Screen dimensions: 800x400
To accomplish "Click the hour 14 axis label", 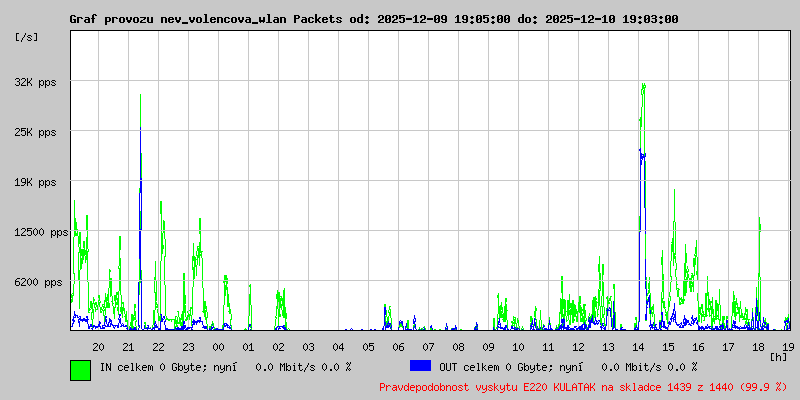I will coord(639,347).
